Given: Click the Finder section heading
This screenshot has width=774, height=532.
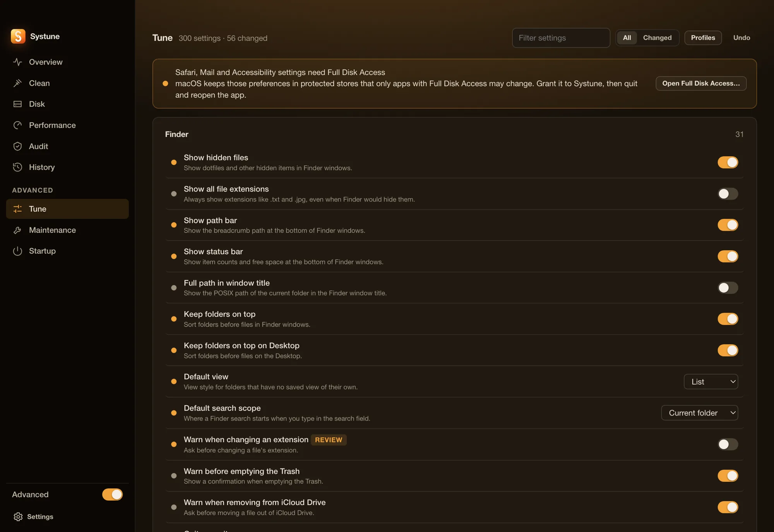Looking at the screenshot, I should (x=177, y=134).
